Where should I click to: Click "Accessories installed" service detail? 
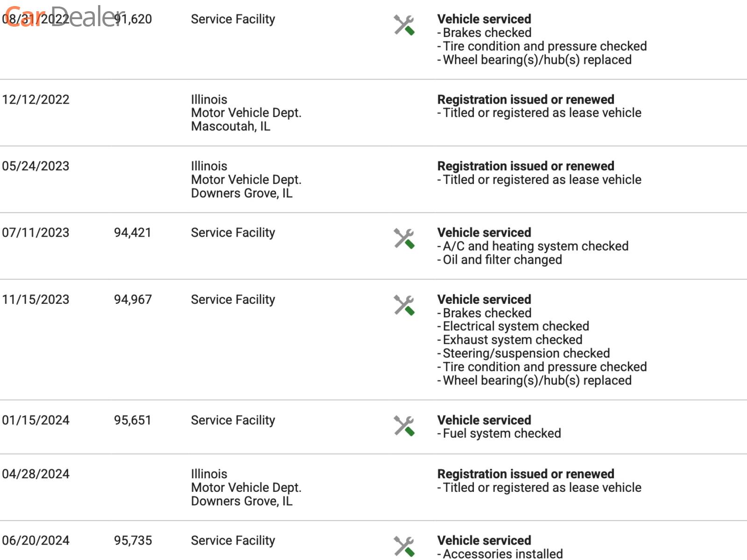pos(502,554)
